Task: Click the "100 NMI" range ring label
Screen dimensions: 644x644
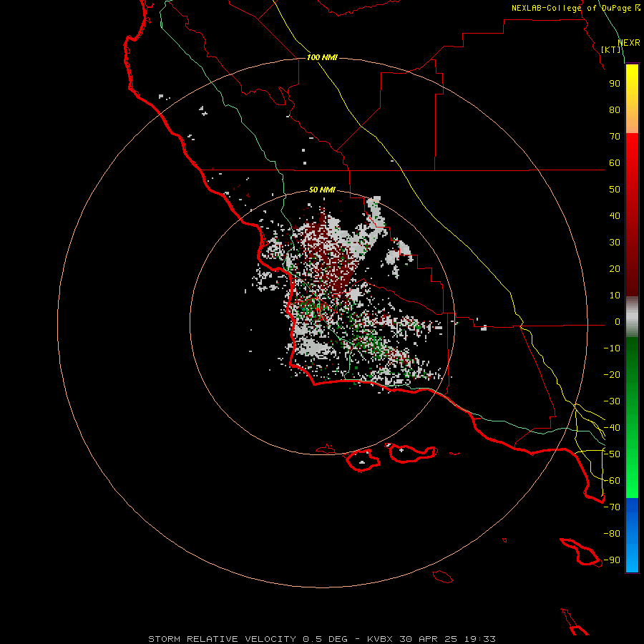Action: pos(322,57)
